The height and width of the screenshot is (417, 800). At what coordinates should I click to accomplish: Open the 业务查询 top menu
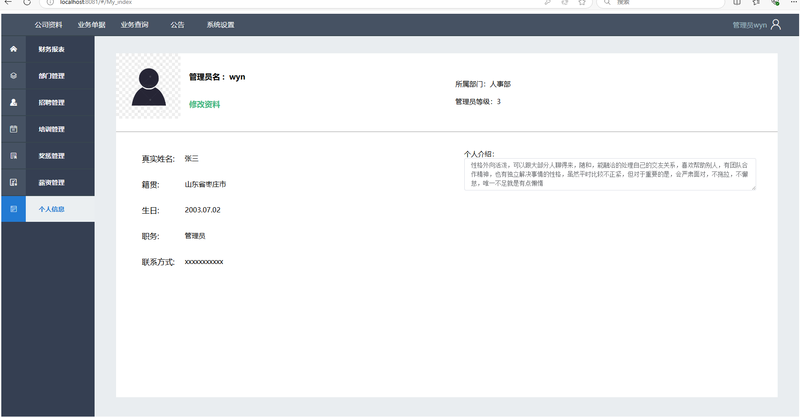pos(134,24)
